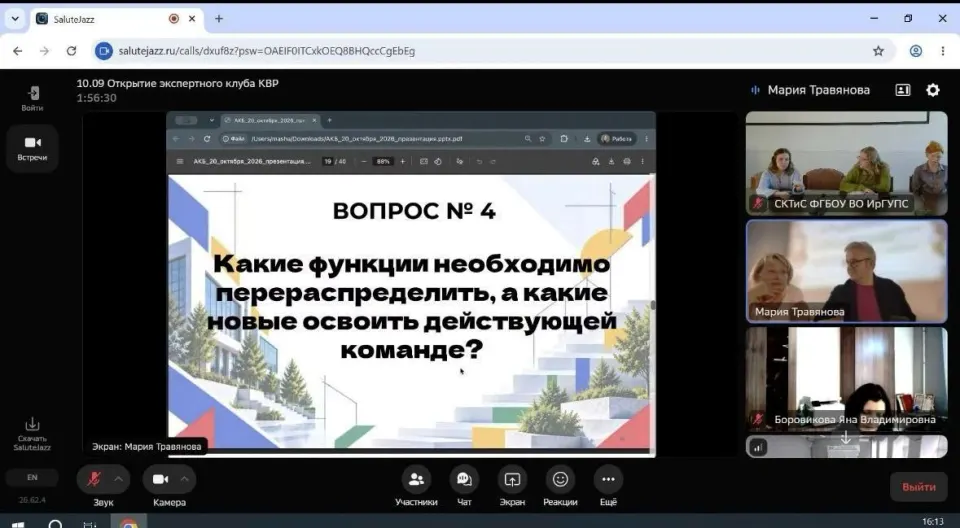The height and width of the screenshot is (528, 960).
Task: Click the Chrome icon on the taskbar
Action: (129, 524)
